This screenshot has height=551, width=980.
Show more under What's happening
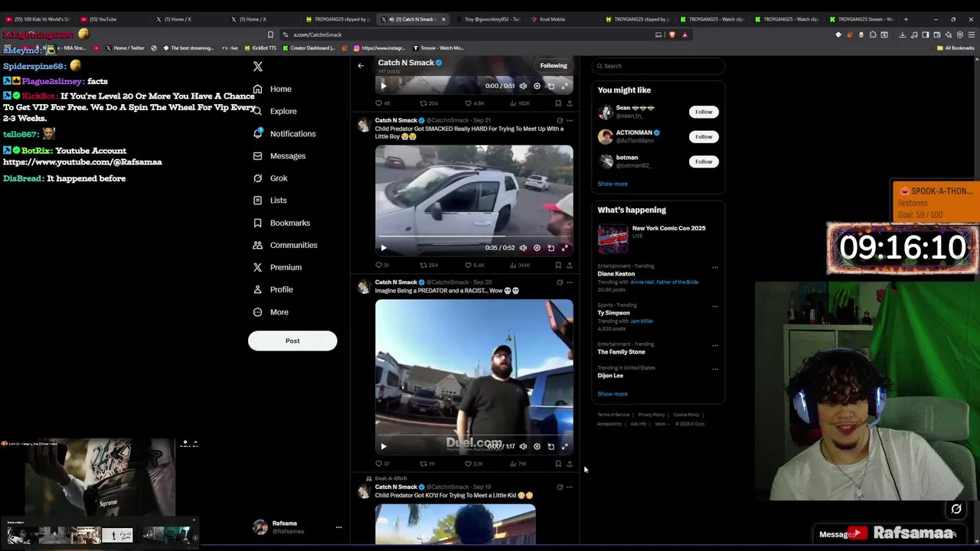(x=612, y=393)
